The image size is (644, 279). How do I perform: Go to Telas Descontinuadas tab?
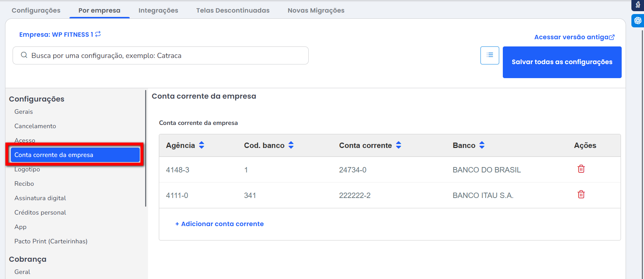click(233, 10)
